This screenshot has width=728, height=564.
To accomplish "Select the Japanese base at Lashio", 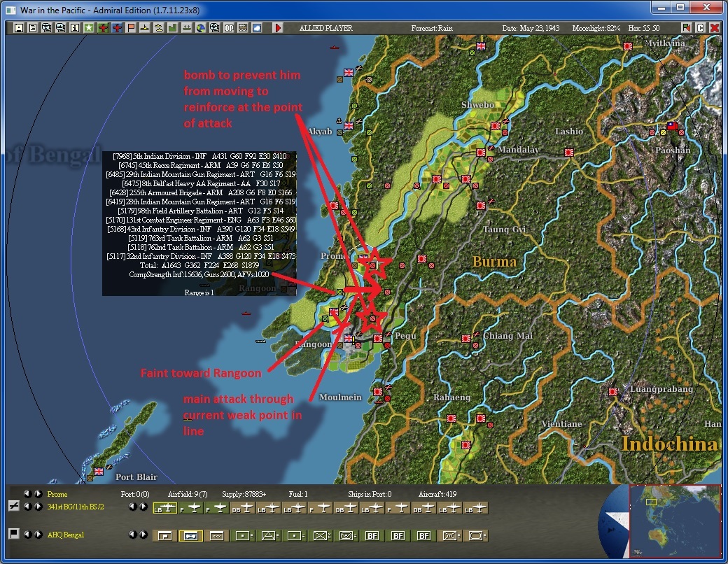I will pyautogui.click(x=568, y=153).
